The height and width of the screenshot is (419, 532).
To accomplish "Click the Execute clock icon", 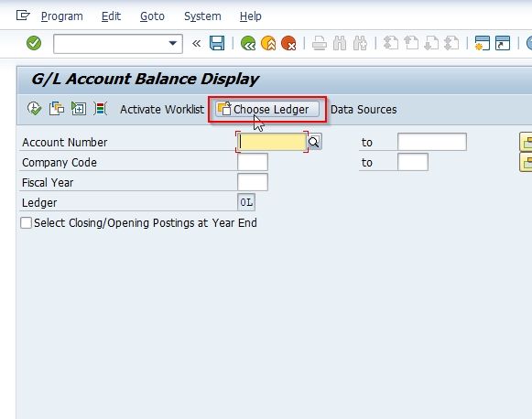I will (34, 109).
